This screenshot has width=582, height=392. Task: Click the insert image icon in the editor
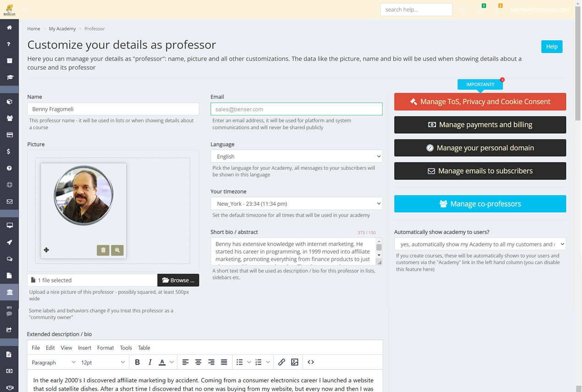295,362
